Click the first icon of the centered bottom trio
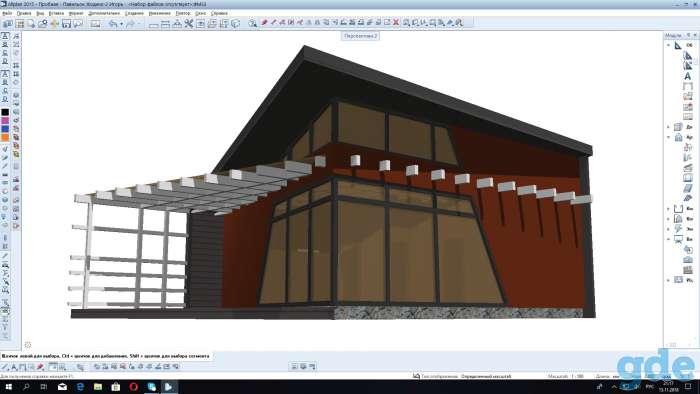Viewport: 700px width, 394px height. click(295, 366)
